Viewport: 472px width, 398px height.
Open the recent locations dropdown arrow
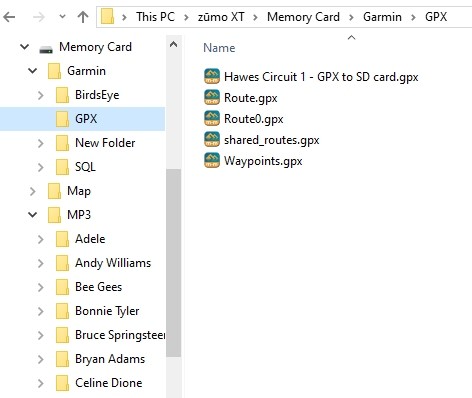[x=62, y=16]
